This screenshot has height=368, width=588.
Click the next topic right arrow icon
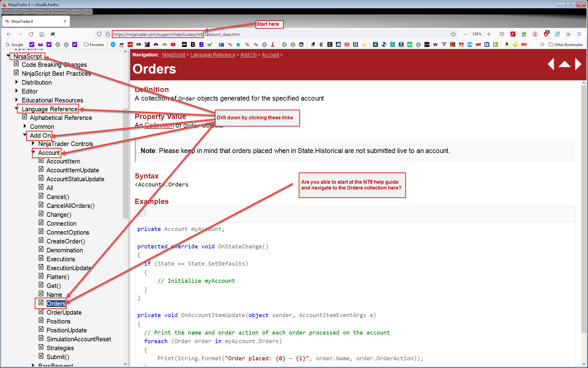point(578,64)
